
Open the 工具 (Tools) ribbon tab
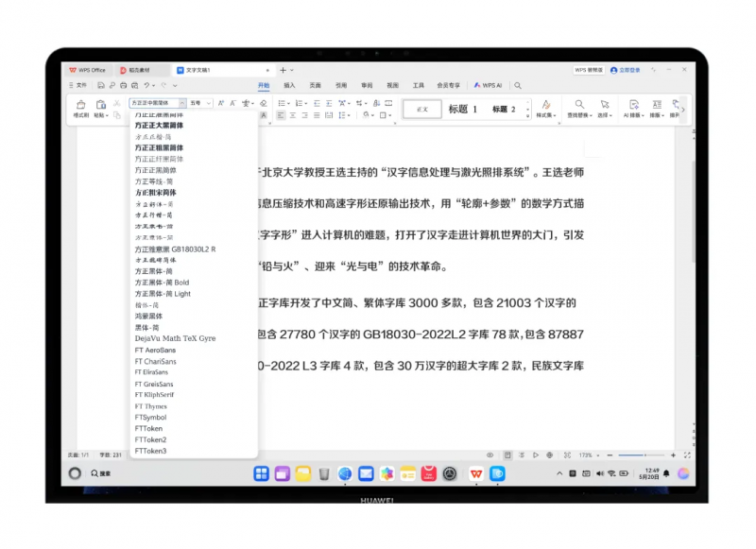click(418, 85)
